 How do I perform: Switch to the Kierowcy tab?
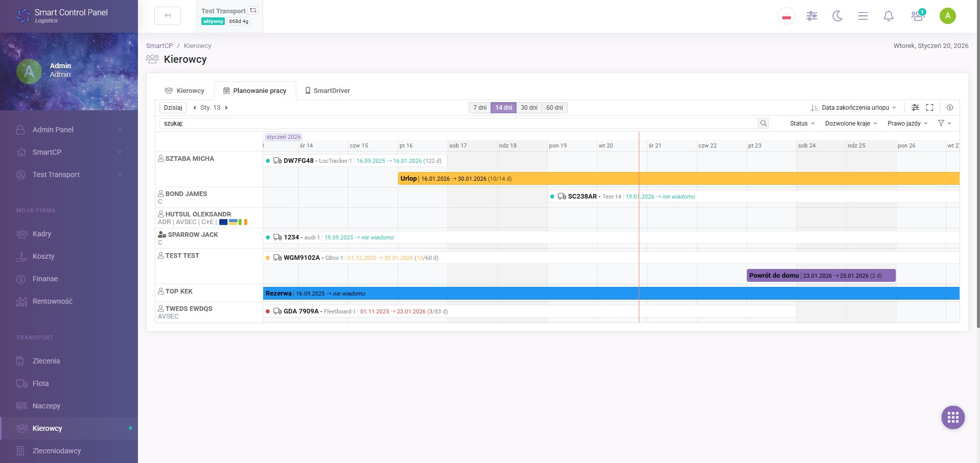(184, 91)
